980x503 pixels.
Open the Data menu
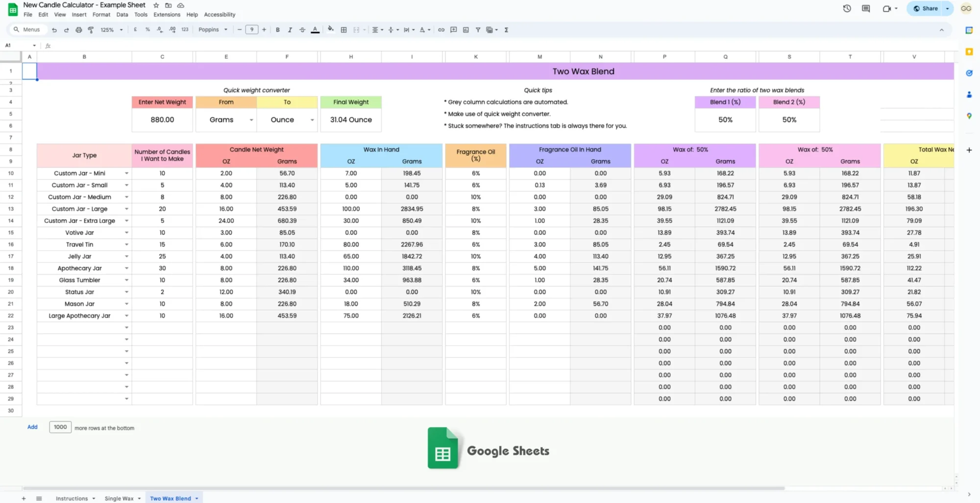pyautogui.click(x=122, y=15)
